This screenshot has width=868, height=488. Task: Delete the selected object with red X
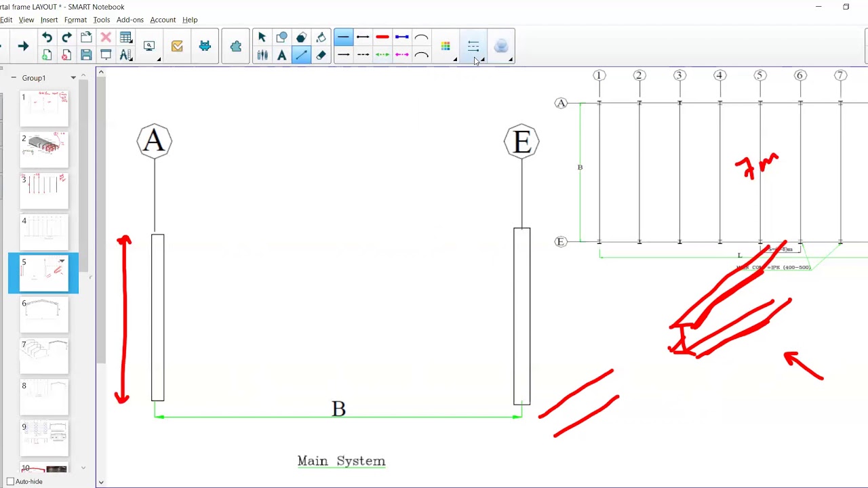pyautogui.click(x=106, y=37)
